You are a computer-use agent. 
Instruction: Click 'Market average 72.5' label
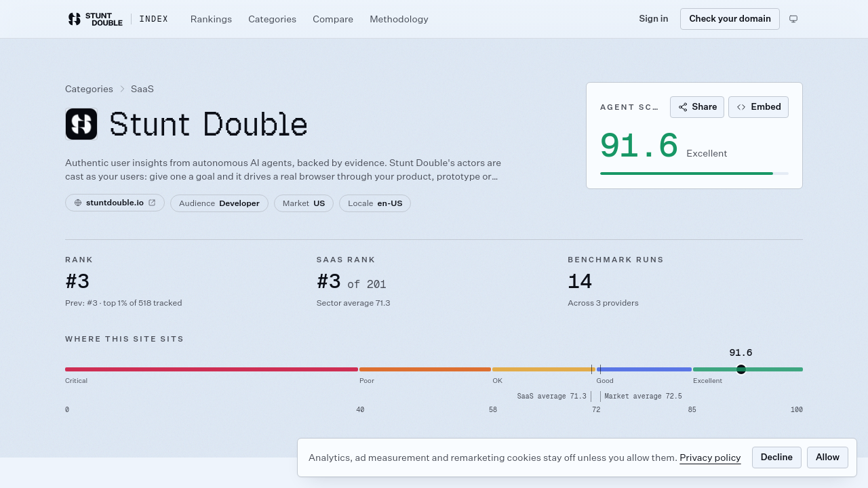(x=643, y=396)
